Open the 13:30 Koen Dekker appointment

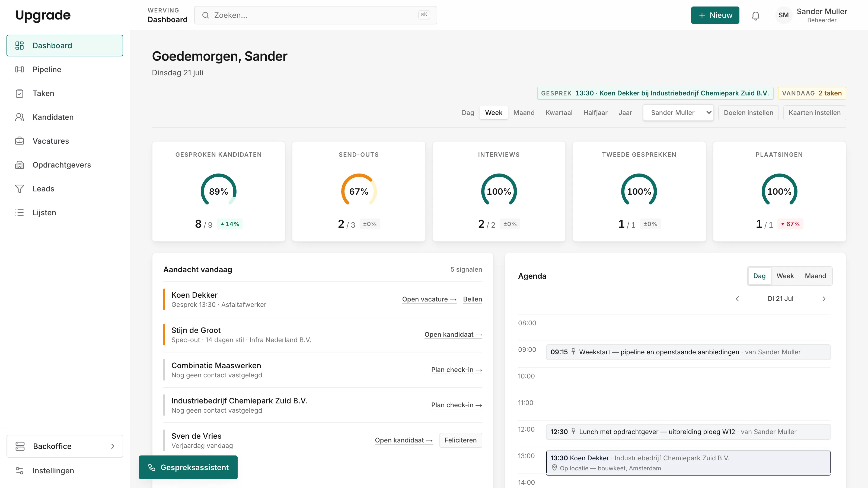688,463
